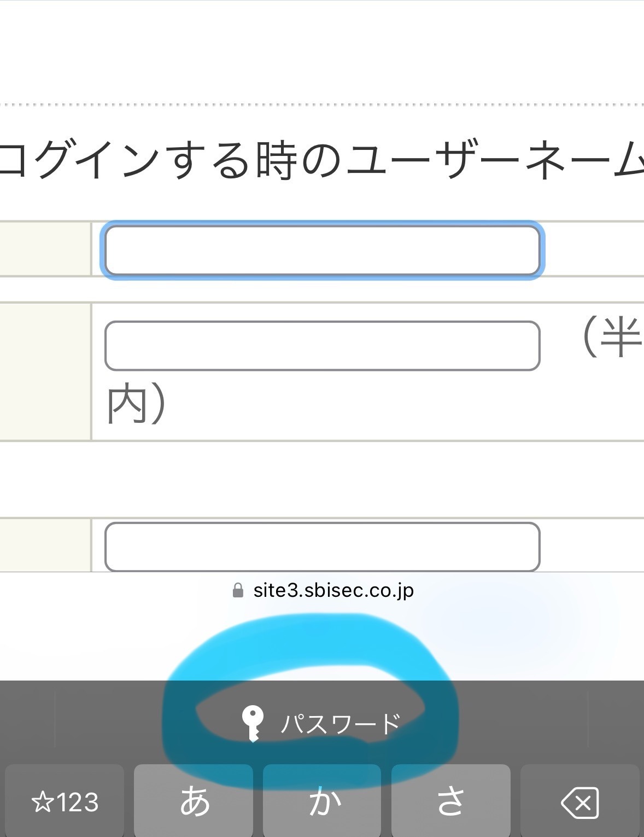The image size is (644, 837).
Task: Tap the ログインする時のユーザーネーム heading
Action: 322,160
